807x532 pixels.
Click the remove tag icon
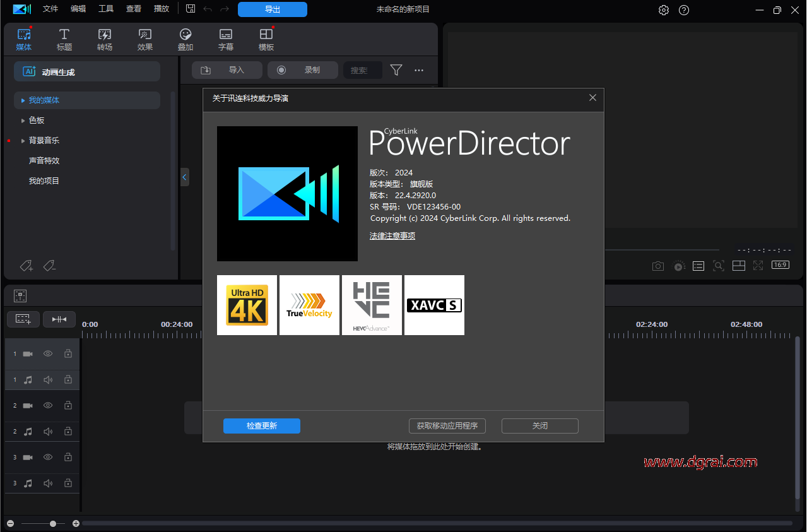click(x=49, y=266)
